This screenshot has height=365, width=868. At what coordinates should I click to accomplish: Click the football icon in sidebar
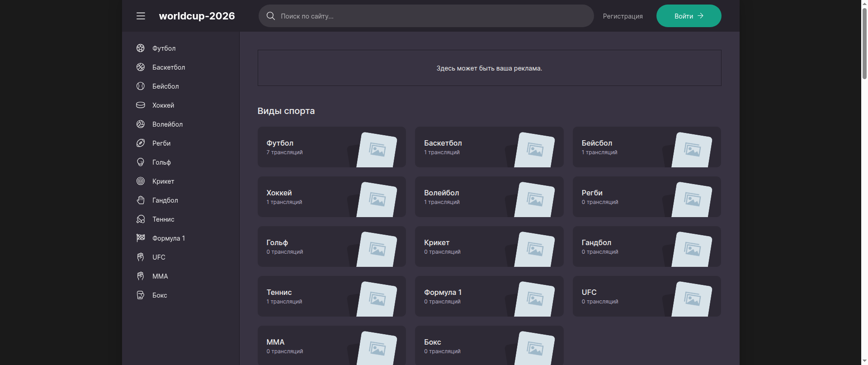(141, 48)
